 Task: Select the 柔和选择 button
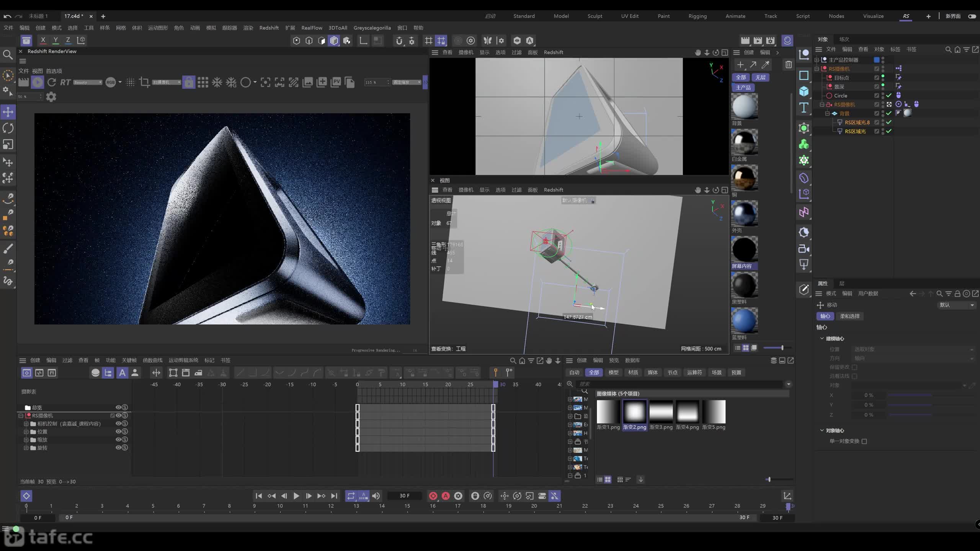[849, 316]
